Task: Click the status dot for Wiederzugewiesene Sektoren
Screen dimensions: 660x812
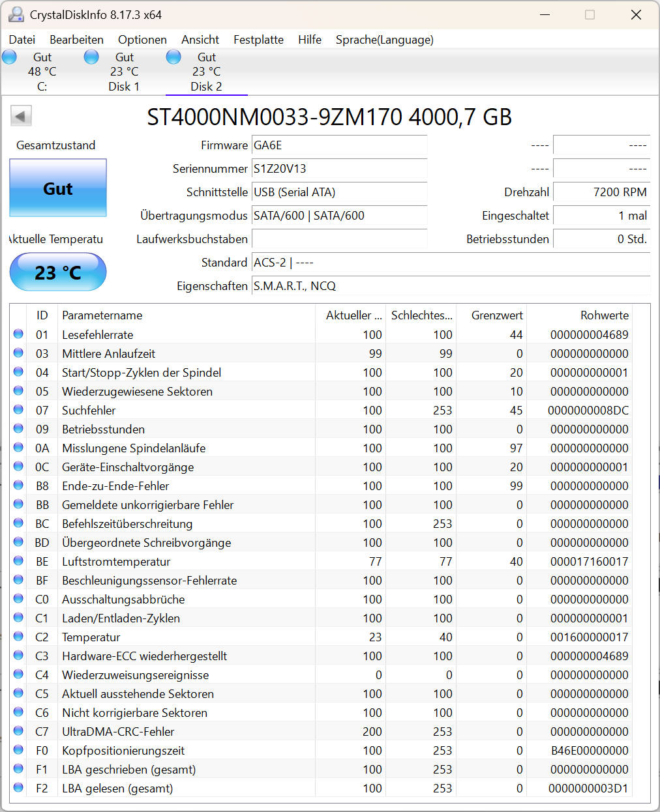Action: point(18,391)
